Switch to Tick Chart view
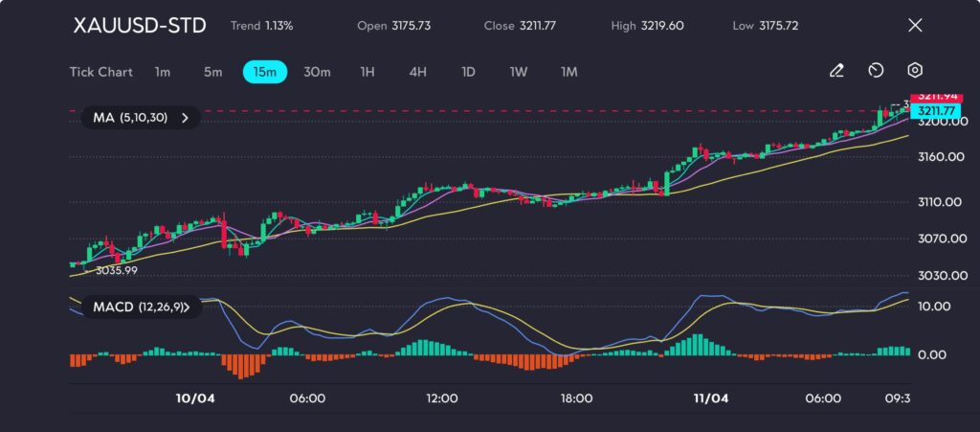 (x=100, y=72)
